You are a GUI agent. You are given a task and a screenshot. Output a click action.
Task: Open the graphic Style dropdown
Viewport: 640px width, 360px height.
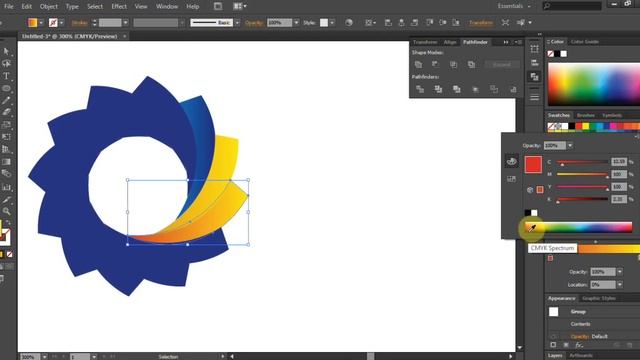(332, 23)
